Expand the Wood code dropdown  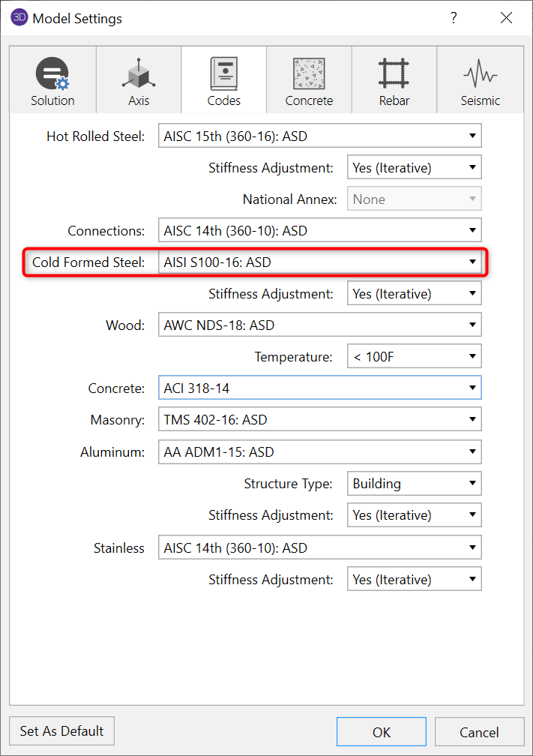click(x=319, y=325)
